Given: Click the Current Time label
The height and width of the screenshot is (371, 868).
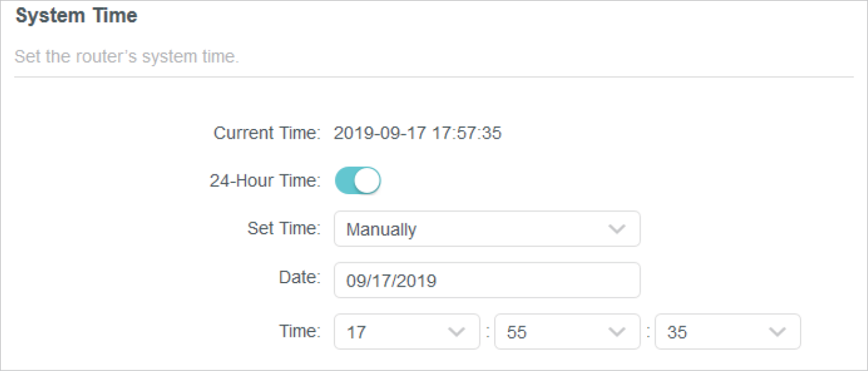Looking at the screenshot, I should pyautogui.click(x=267, y=133).
